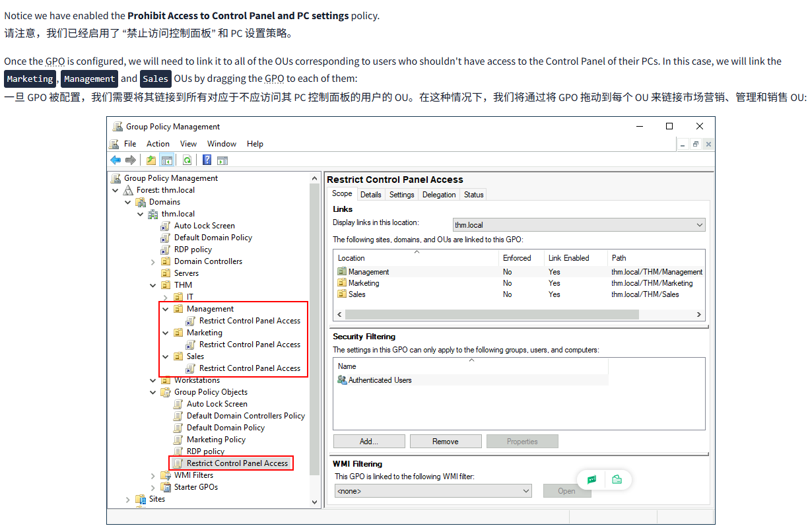Image resolution: width=808 pixels, height=532 pixels.
Task: Click the Forward arrow toolbar icon
Action: [x=130, y=160]
